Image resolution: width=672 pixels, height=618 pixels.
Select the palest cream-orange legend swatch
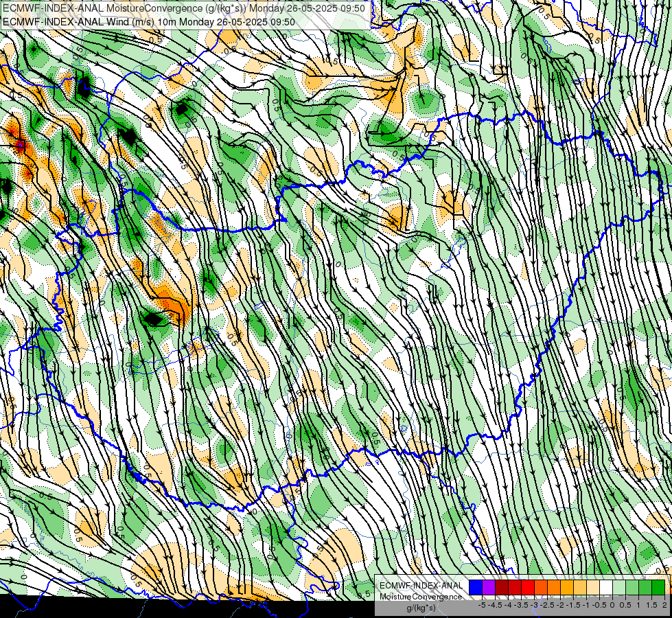click(593, 587)
